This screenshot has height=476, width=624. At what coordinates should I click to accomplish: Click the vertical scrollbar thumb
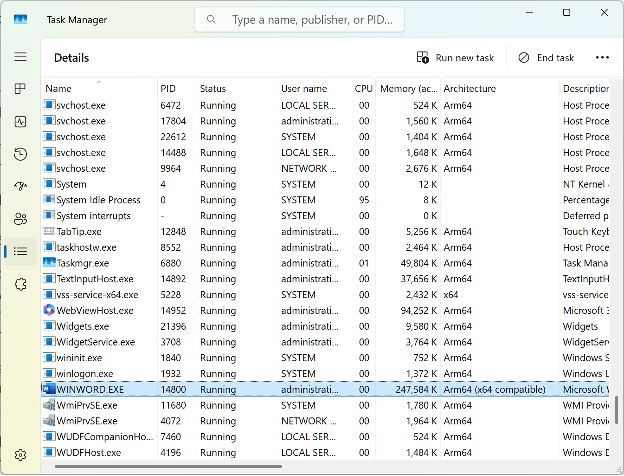pos(617,409)
